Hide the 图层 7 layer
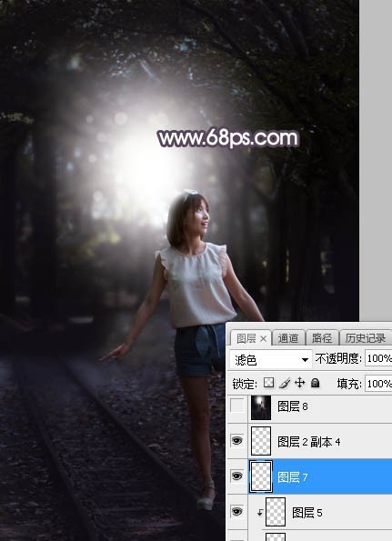This screenshot has width=392, height=541. coord(236,476)
